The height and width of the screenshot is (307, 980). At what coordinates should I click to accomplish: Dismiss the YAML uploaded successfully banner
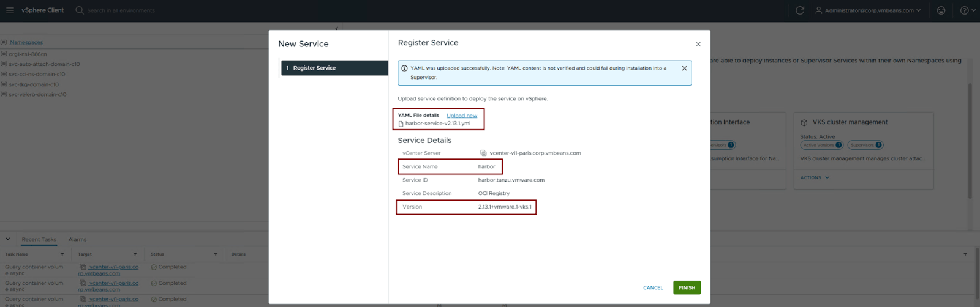click(684, 68)
